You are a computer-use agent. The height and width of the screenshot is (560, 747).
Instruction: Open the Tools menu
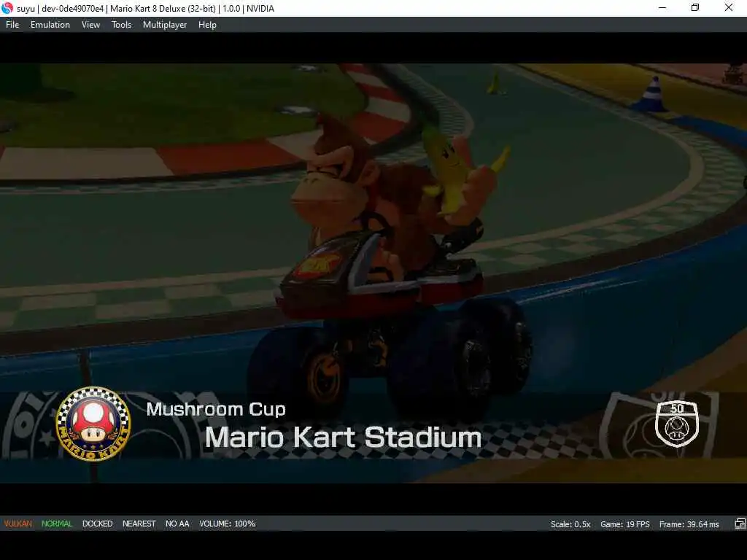pyautogui.click(x=122, y=25)
